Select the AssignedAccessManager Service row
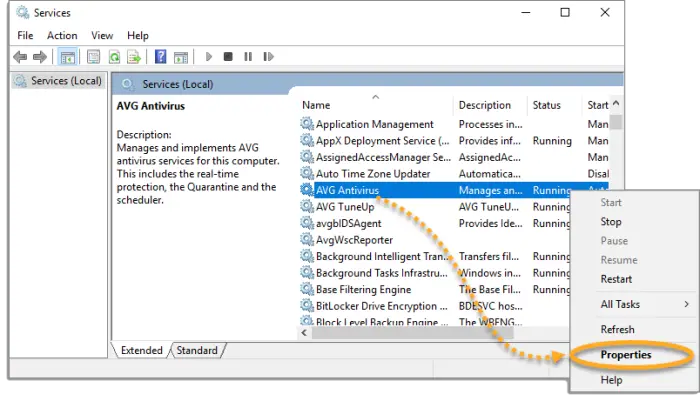 [x=453, y=157]
